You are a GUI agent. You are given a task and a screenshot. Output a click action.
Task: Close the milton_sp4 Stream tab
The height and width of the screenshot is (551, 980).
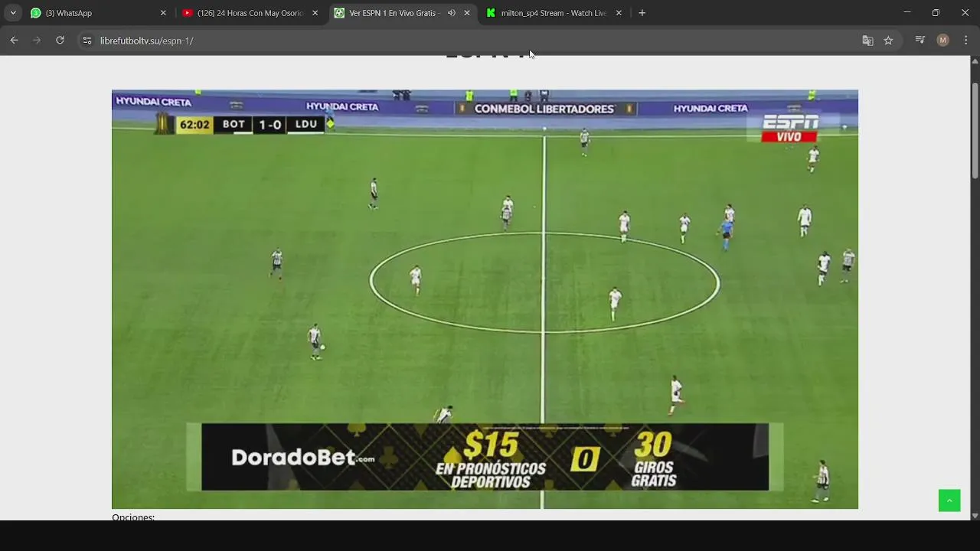(x=619, y=13)
